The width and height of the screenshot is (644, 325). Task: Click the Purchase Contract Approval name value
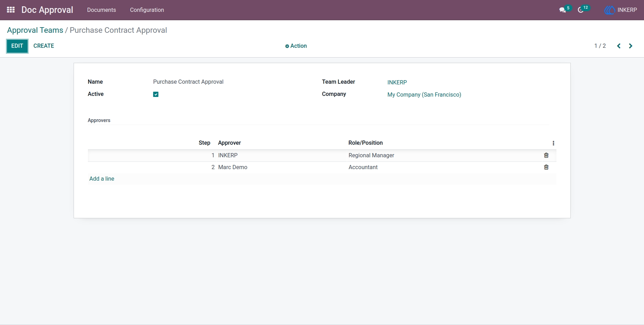click(188, 82)
